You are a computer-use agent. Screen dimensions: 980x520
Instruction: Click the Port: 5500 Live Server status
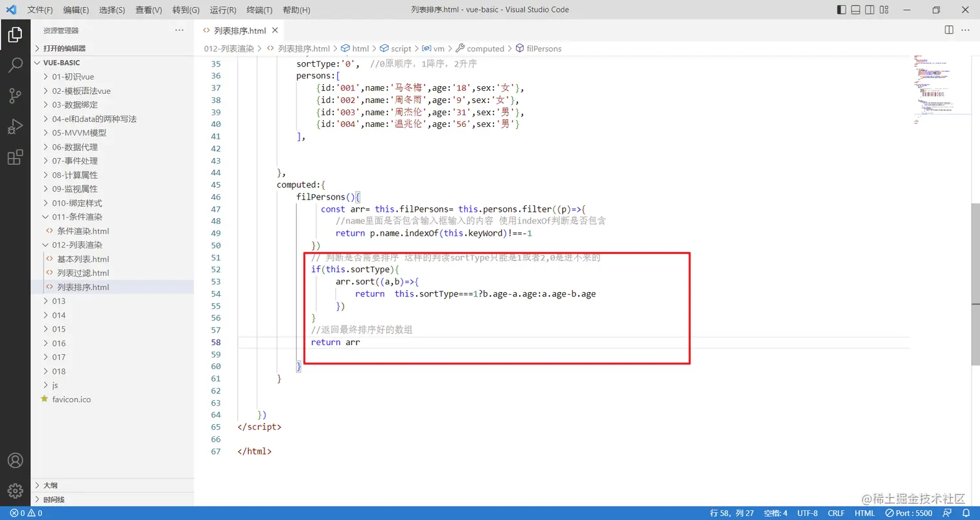click(x=909, y=513)
